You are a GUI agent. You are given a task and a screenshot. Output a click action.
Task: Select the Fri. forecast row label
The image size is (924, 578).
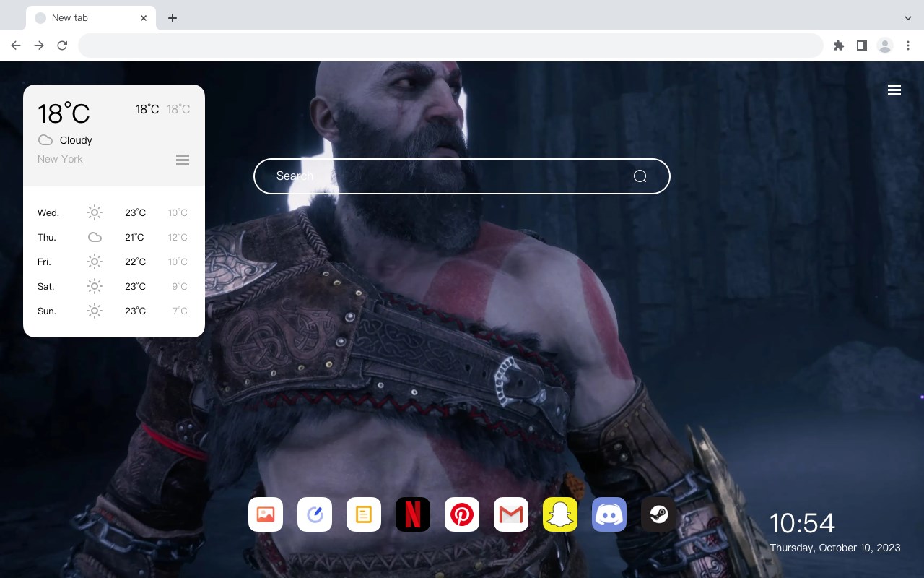(x=44, y=262)
